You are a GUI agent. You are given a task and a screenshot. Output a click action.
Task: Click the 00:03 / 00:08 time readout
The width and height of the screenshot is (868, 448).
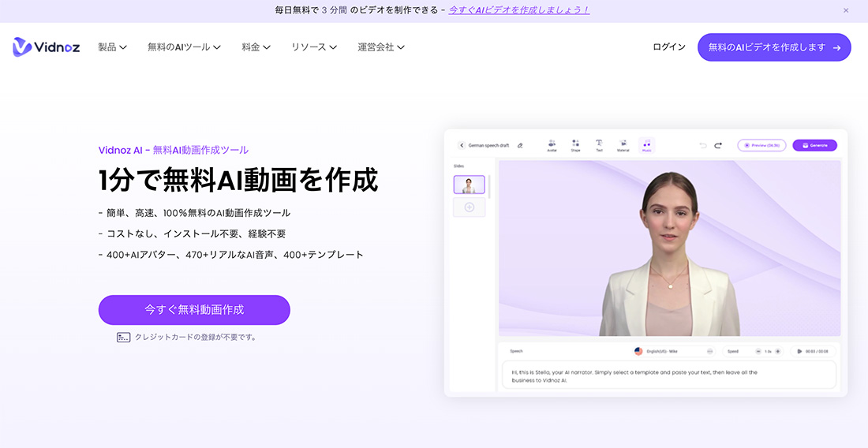817,351
